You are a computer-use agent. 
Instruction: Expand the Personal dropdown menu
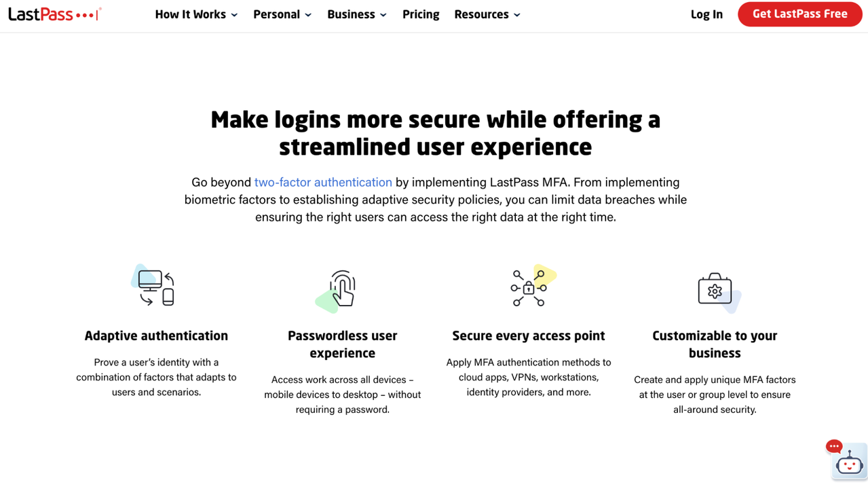click(282, 14)
